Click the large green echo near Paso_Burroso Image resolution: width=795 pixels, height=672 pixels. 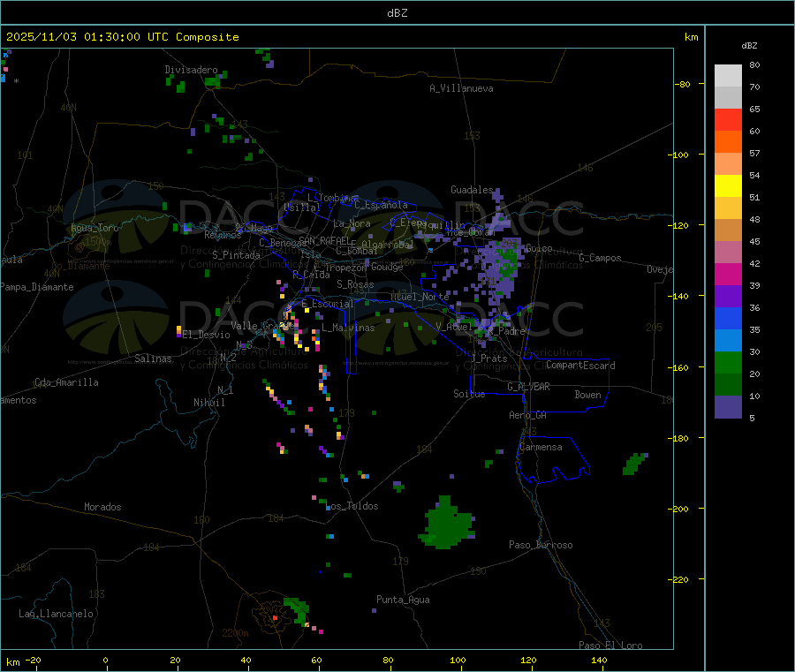(x=447, y=523)
